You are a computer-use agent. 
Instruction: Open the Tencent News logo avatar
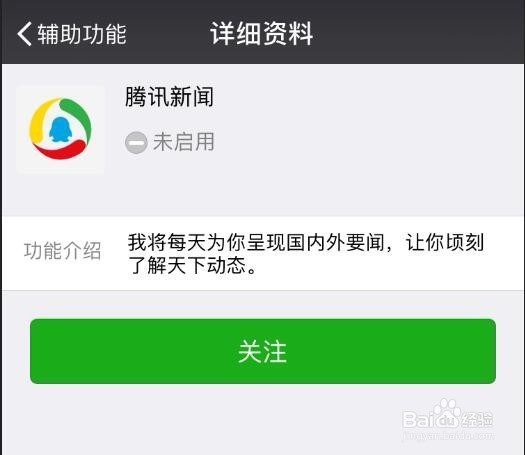(61, 129)
